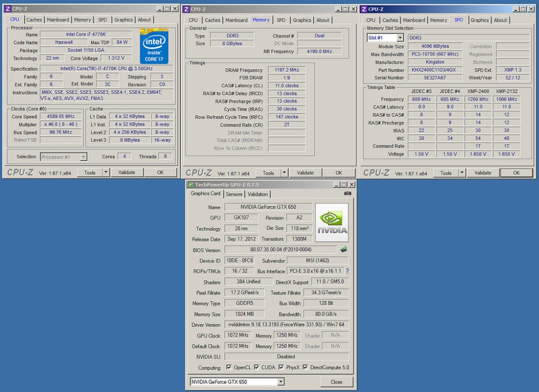The width and height of the screenshot is (539, 392).
Task: Switch to the Sensors tab in GPU-Z
Action: (x=234, y=194)
